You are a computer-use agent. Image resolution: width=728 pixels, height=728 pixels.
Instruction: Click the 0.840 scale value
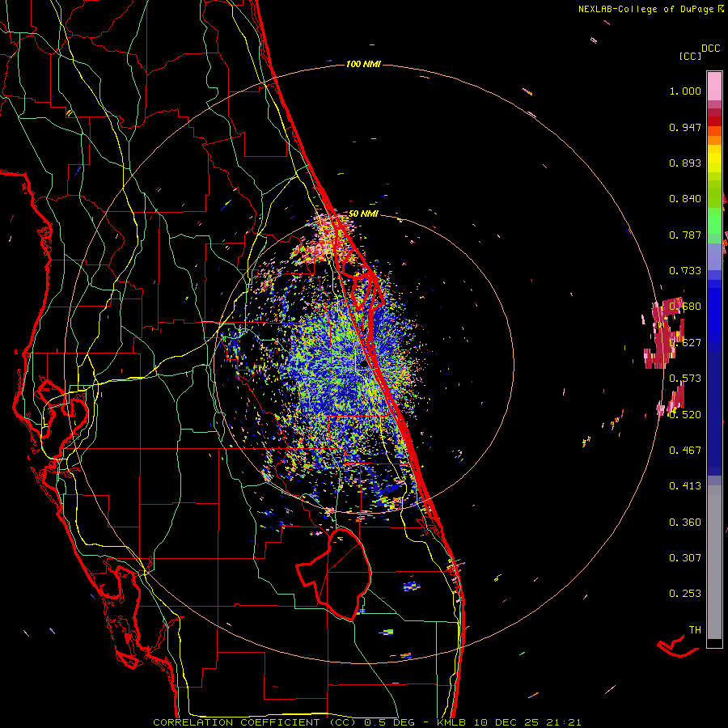685,199
